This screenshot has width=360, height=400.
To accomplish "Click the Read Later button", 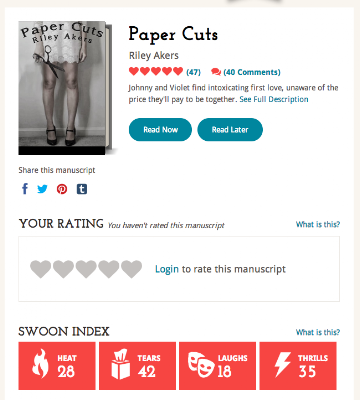I will tap(230, 130).
